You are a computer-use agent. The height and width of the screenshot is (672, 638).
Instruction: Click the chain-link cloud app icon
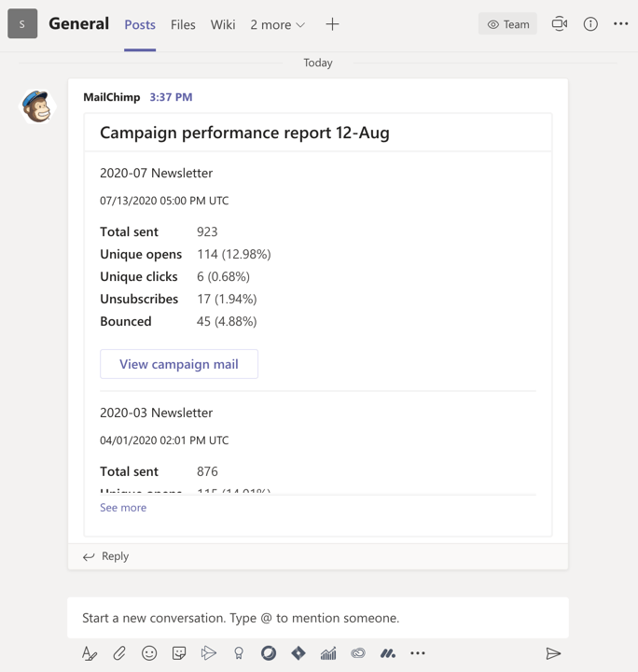(358, 653)
